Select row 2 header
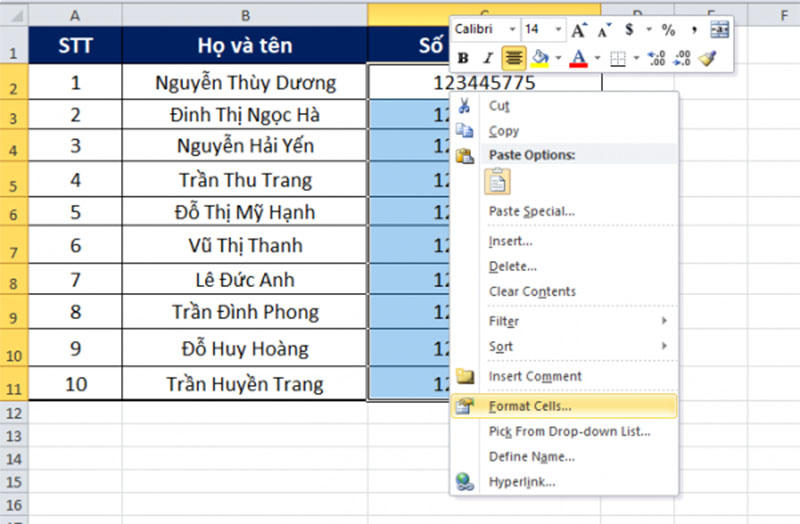 (x=14, y=82)
